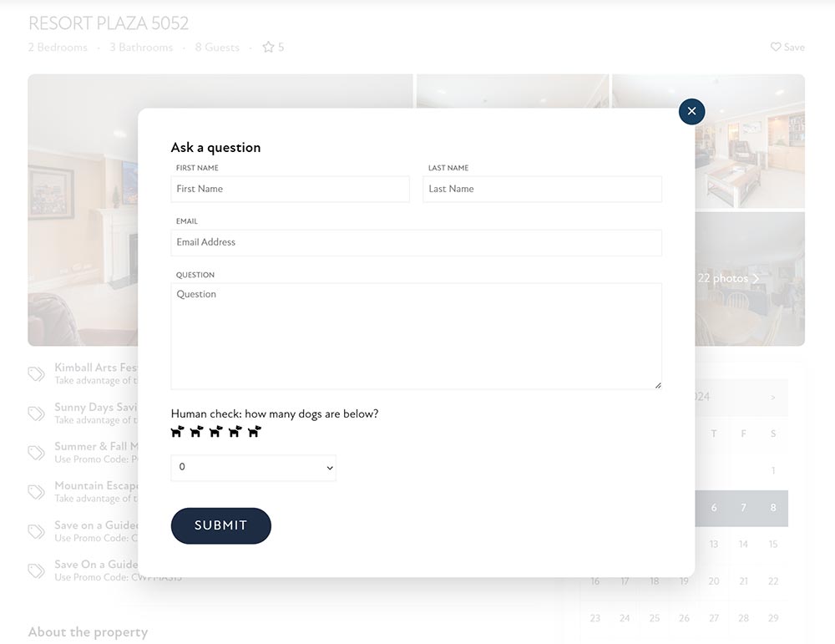This screenshot has width=835, height=644.
Task: Focus the Email Address field
Action: coord(416,242)
